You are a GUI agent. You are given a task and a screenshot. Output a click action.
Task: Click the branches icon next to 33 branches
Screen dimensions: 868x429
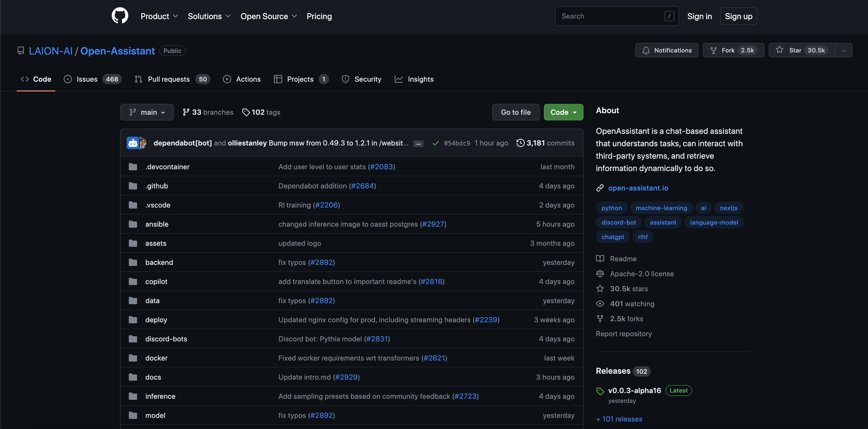pyautogui.click(x=186, y=112)
